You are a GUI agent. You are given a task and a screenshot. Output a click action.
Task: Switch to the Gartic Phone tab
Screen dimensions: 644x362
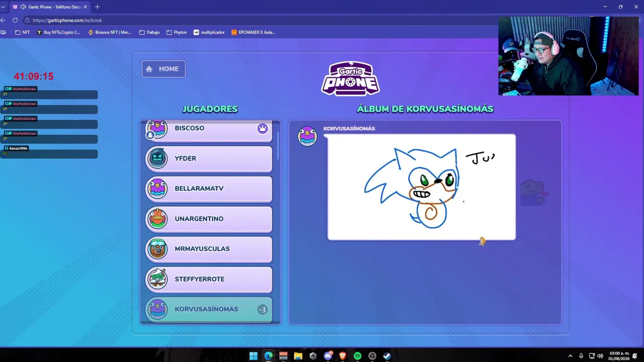point(49,7)
